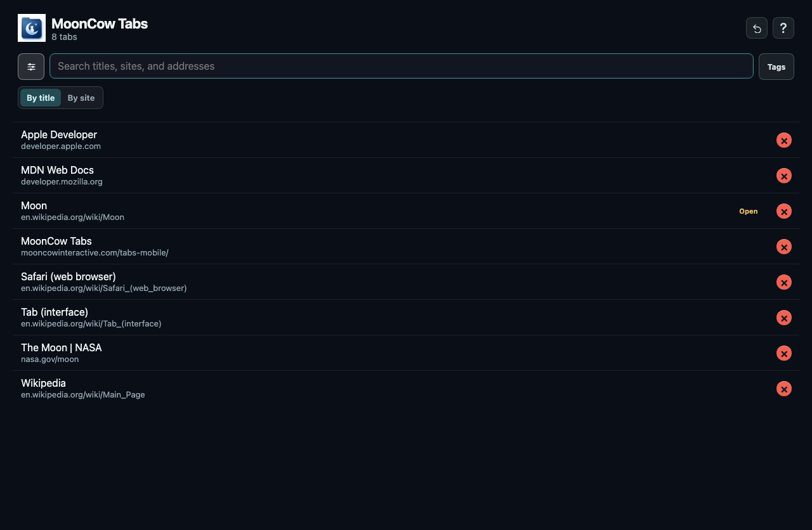
Task: Click the MoonCow Tabs header title
Action: click(x=100, y=23)
